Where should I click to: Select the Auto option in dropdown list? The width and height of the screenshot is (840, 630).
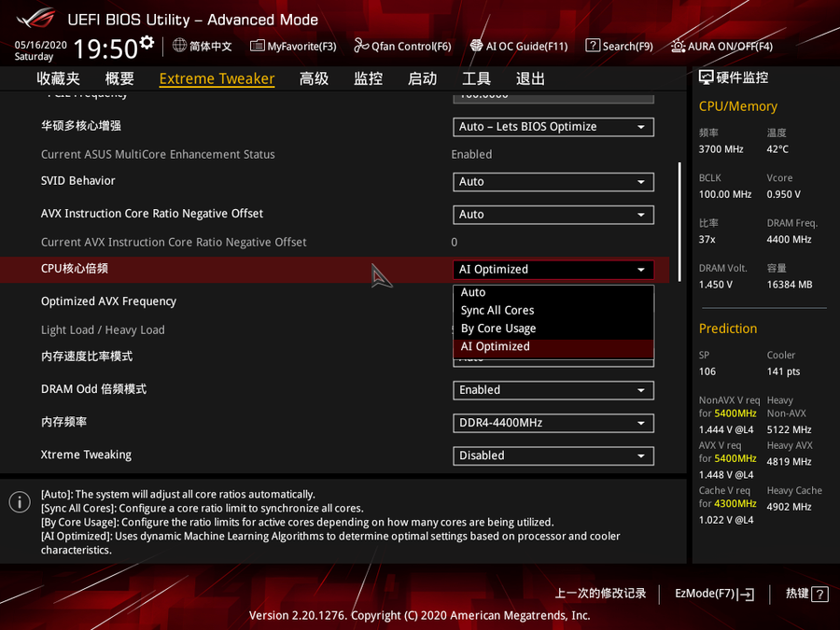click(473, 292)
